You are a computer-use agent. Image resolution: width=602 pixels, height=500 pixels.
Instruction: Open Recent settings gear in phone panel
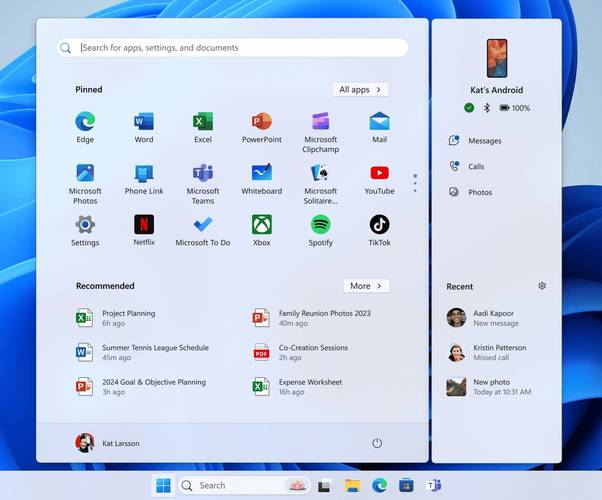542,286
